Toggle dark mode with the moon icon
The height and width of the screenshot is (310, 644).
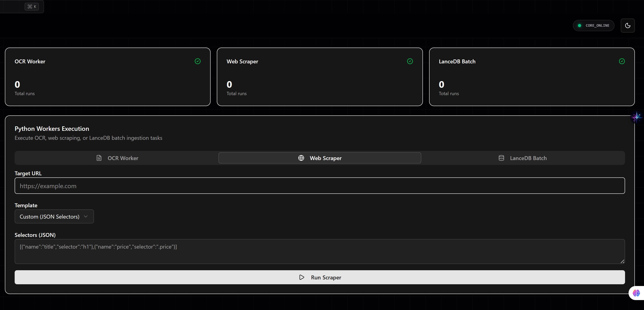(628, 25)
